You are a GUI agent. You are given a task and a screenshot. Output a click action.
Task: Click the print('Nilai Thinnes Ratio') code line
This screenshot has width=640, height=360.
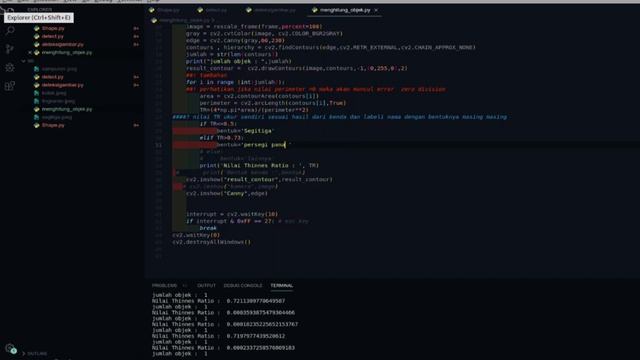(259, 166)
